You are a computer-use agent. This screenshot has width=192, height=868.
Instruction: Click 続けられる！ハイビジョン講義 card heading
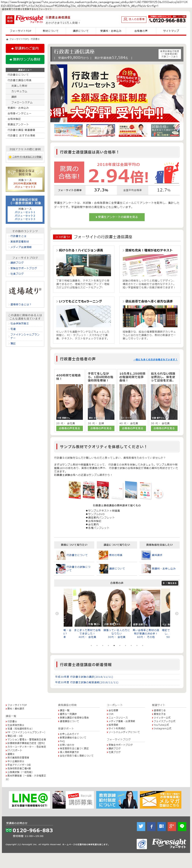coord(81,250)
